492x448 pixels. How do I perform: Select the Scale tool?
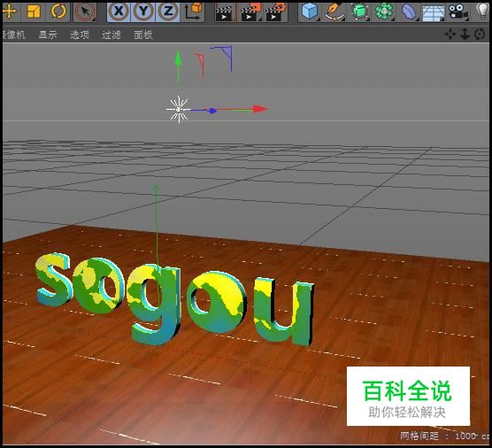click(34, 12)
